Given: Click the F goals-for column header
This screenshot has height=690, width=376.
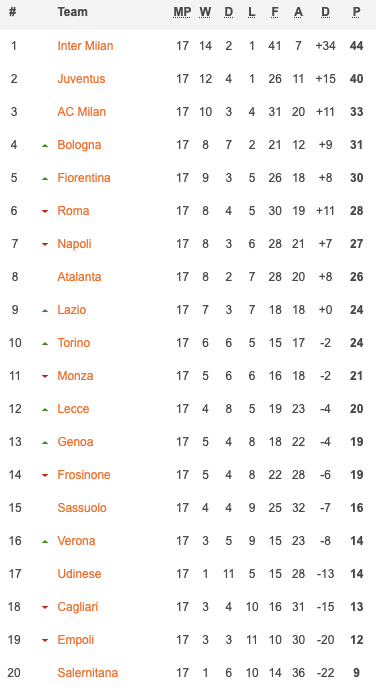Looking at the screenshot, I should pyautogui.click(x=275, y=12).
